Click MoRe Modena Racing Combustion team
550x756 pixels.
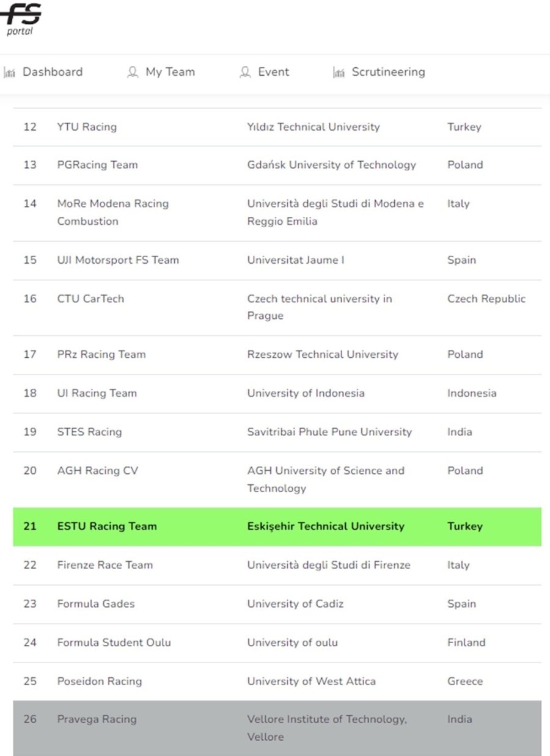click(x=112, y=212)
